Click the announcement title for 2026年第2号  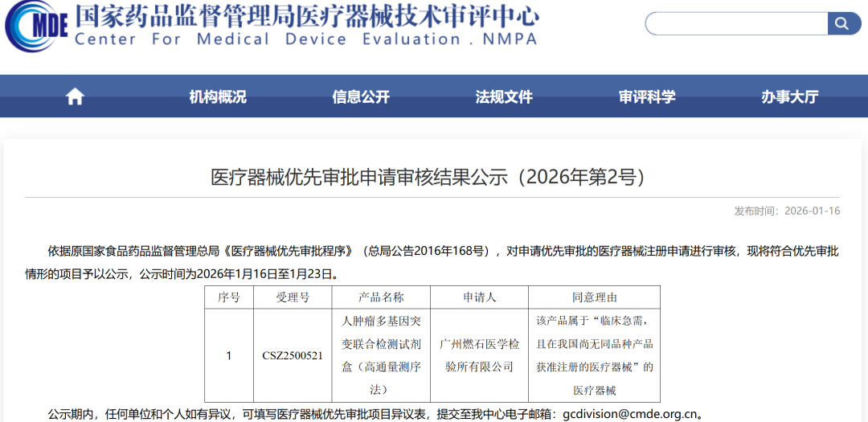pyautogui.click(x=428, y=177)
